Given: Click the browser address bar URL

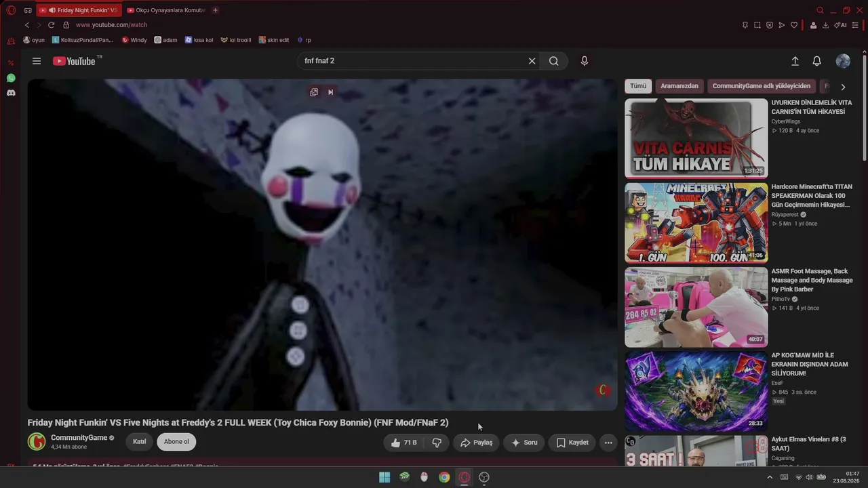Looking at the screenshot, I should [111, 25].
